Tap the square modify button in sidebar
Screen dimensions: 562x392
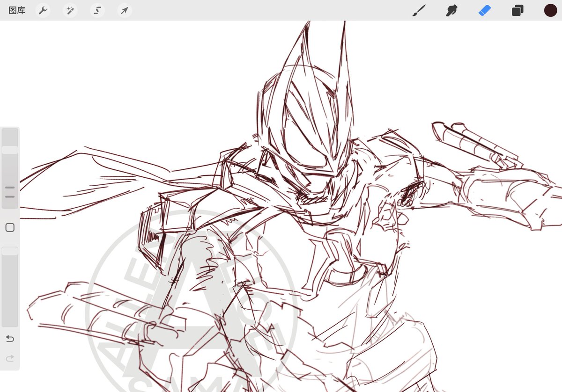click(x=10, y=228)
